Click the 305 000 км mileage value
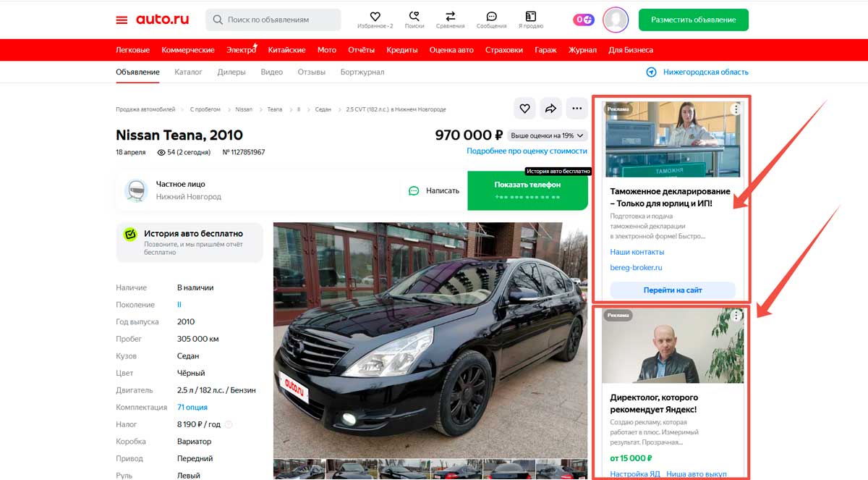 [198, 339]
